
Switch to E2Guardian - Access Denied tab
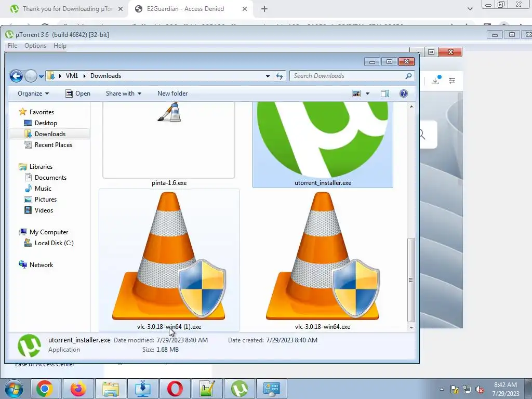click(185, 9)
